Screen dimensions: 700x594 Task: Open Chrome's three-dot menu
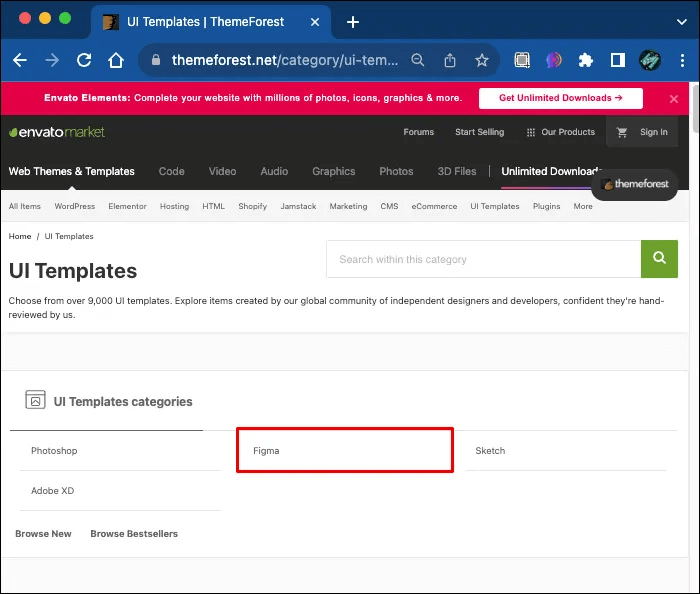pyautogui.click(x=682, y=60)
